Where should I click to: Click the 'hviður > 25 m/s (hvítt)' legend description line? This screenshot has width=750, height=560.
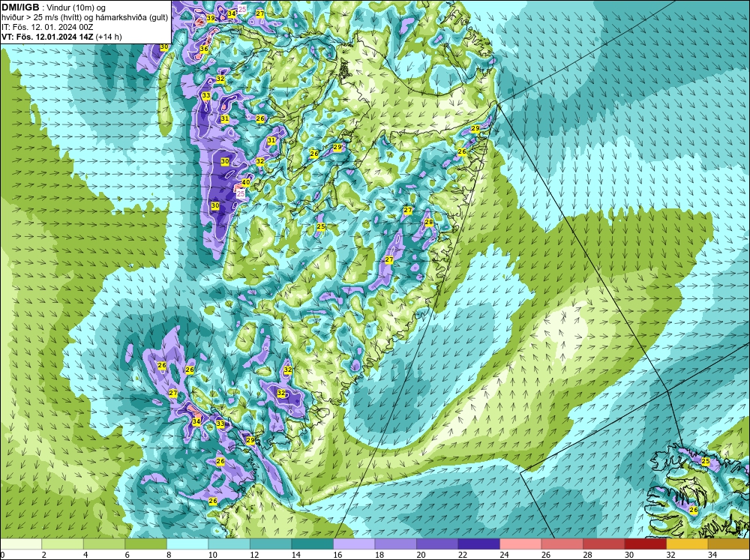pos(84,18)
